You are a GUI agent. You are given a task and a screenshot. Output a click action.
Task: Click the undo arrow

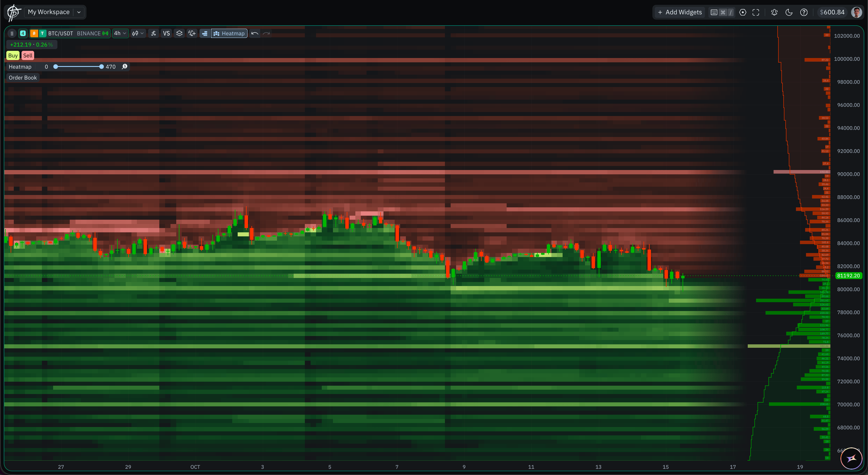click(x=255, y=33)
